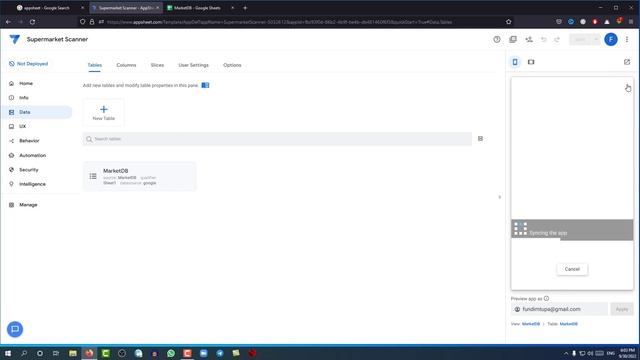Open File Explorer from the taskbar

pyautogui.click(x=73, y=353)
